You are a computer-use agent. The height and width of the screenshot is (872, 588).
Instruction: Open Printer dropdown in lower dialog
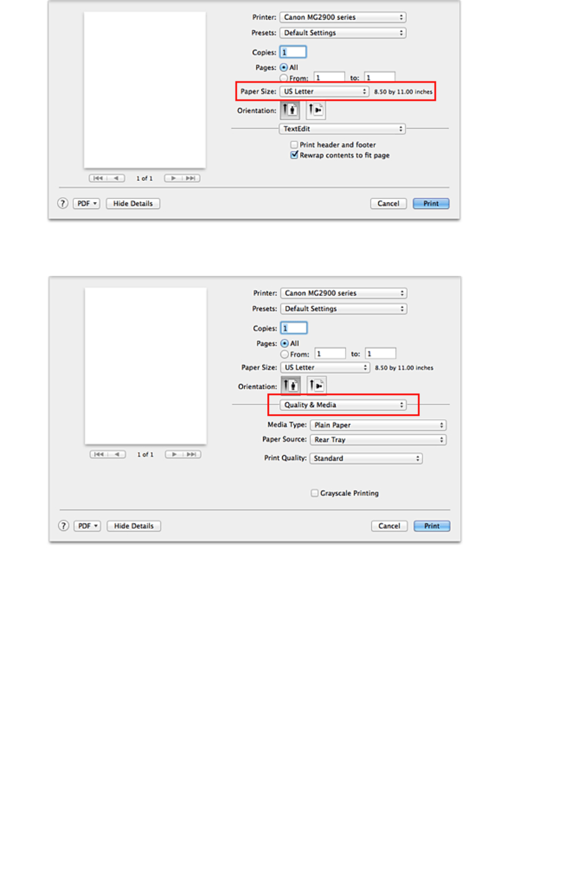tap(344, 293)
